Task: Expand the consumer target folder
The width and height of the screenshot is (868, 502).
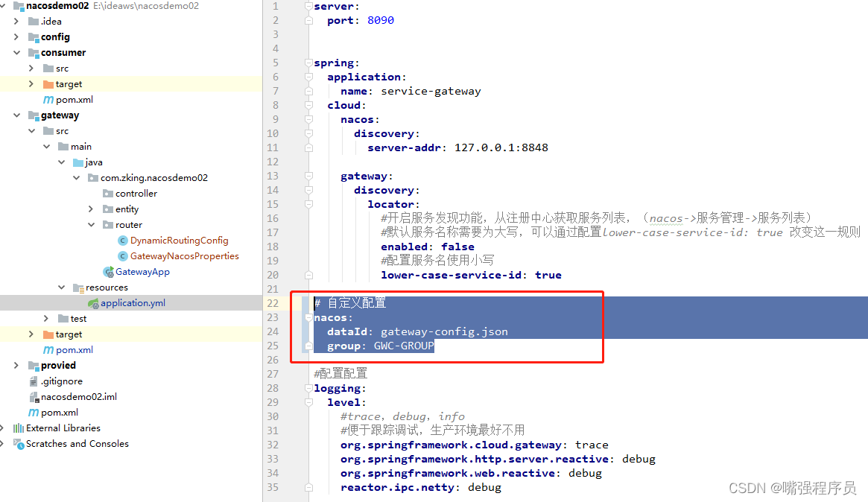Action: click(31, 84)
